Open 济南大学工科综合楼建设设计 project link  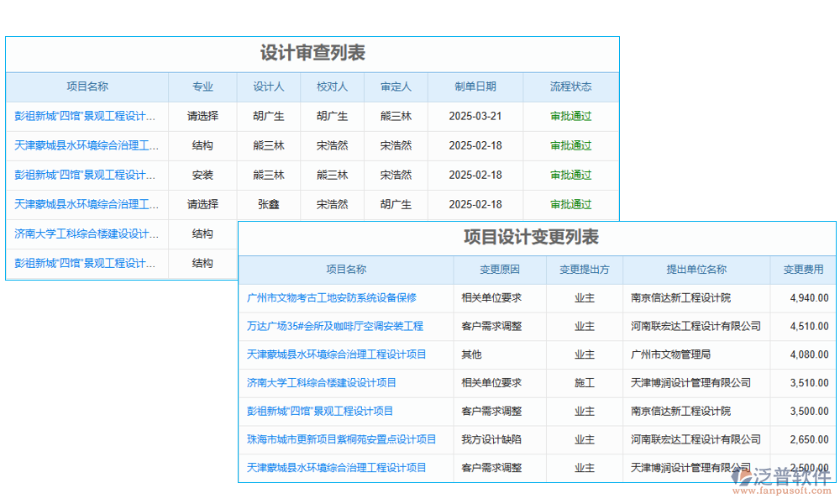(x=80, y=234)
